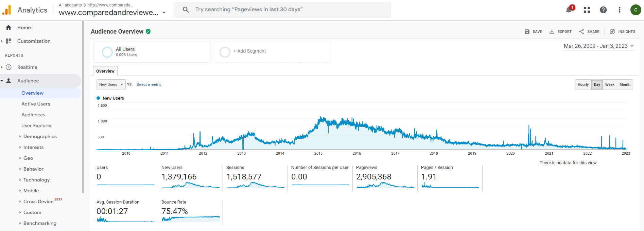644x231 pixels.
Task: Open the three-dot more options menu
Action: pos(620,10)
